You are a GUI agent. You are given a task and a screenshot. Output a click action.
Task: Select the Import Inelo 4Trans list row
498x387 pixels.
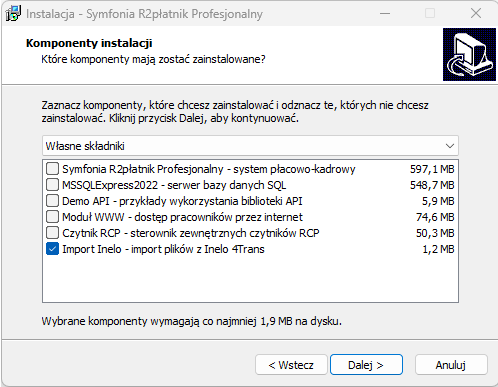tap(250, 249)
